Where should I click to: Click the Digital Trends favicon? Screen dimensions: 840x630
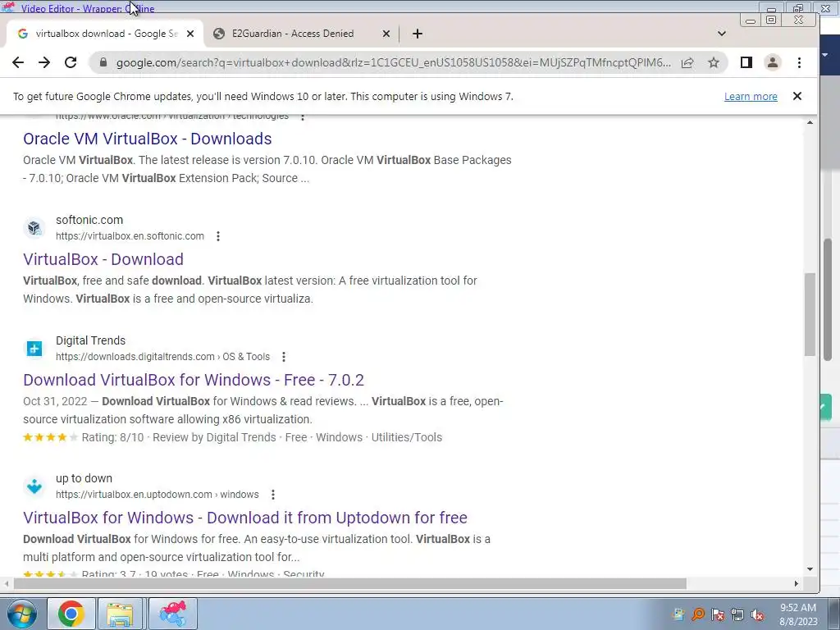(x=34, y=348)
